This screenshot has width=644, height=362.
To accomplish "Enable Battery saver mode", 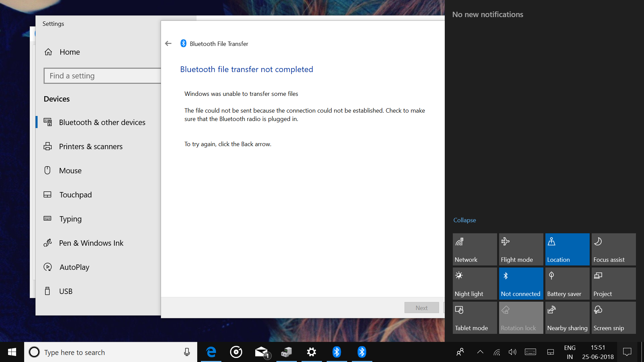I will 567,283.
